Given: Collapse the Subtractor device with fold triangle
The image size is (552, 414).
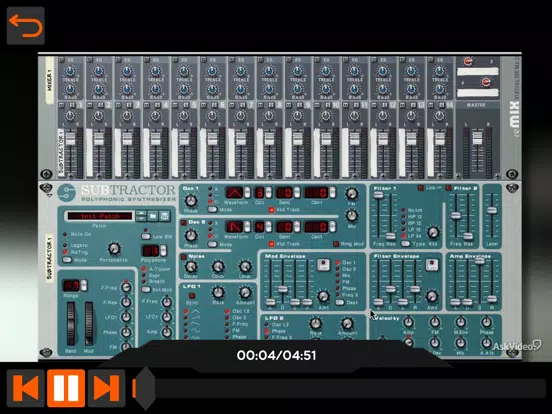Looking at the screenshot, I should [49, 195].
